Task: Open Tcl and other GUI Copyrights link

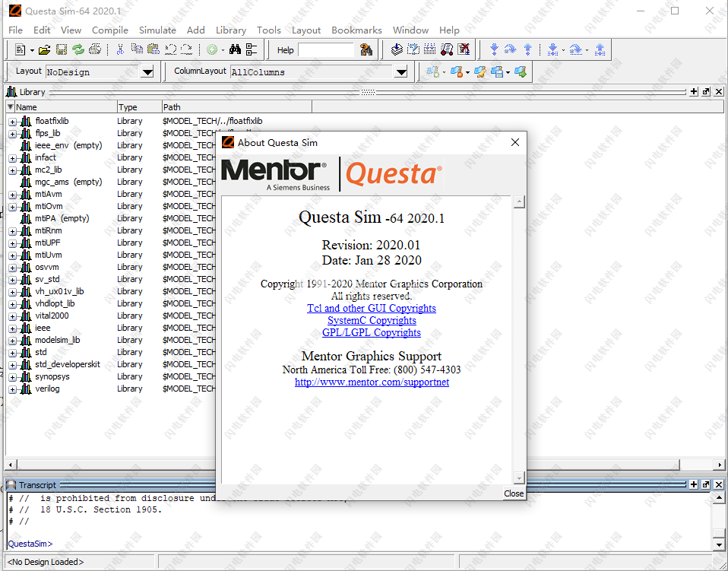Action: point(372,308)
